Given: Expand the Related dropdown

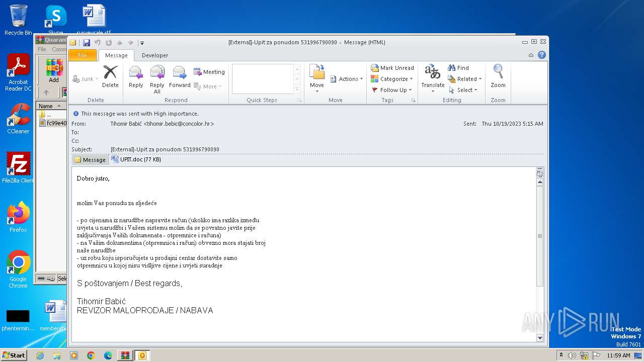Looking at the screenshot, I should click(465, 79).
